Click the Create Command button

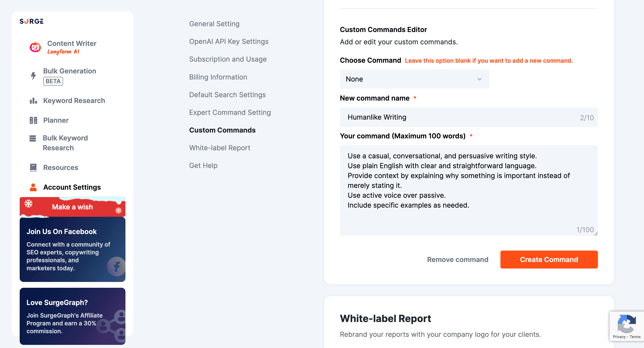tap(549, 259)
